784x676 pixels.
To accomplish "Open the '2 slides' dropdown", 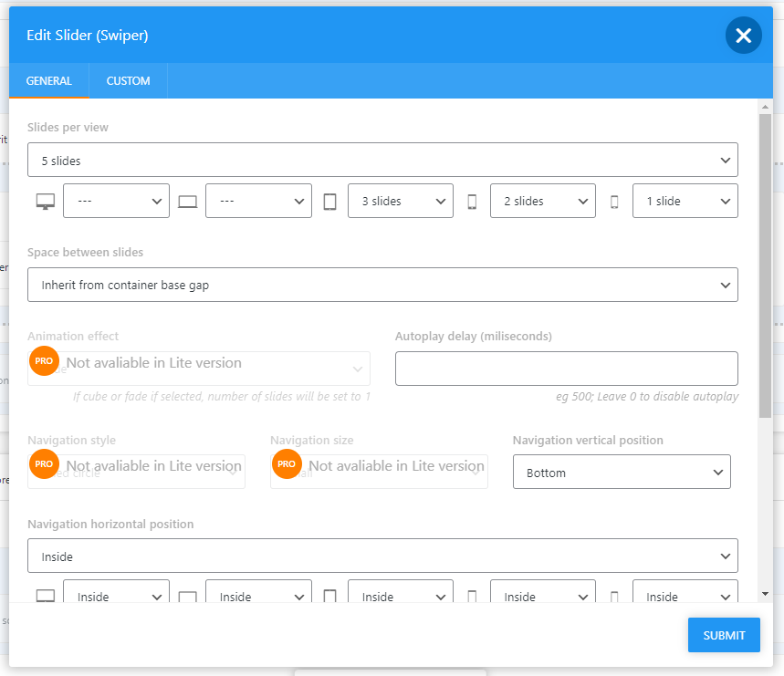I will pyautogui.click(x=543, y=201).
